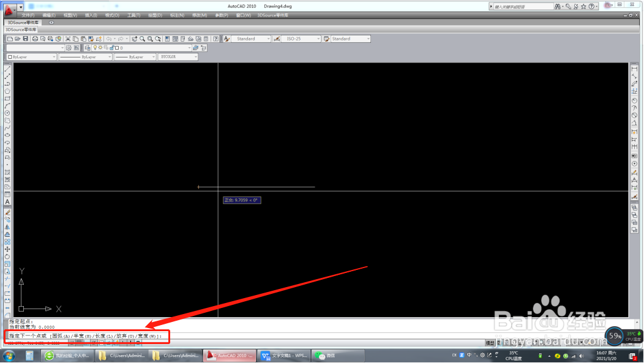644x363 pixels.
Task: Toggle Lineweight display in status bar
Action: coord(130,342)
